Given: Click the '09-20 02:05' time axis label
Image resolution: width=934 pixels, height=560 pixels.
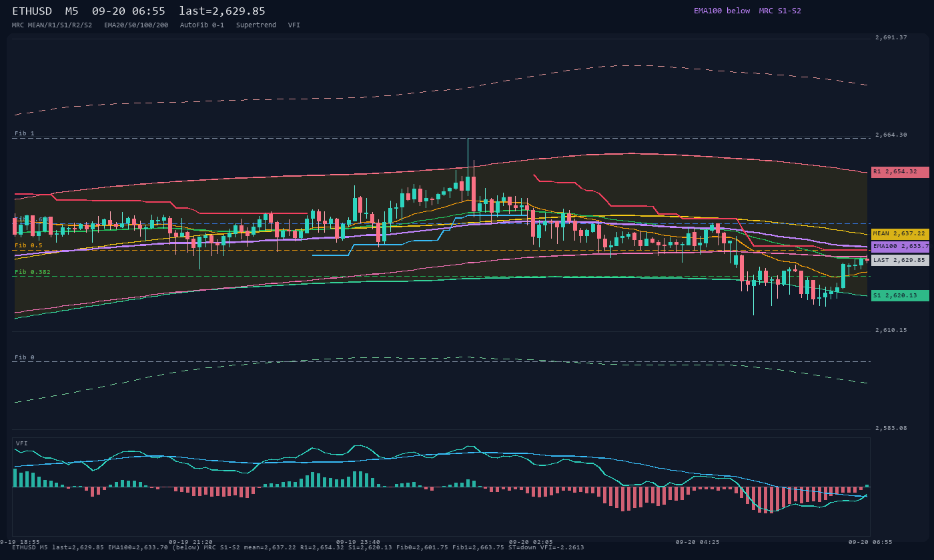Looking at the screenshot, I should [531, 542].
